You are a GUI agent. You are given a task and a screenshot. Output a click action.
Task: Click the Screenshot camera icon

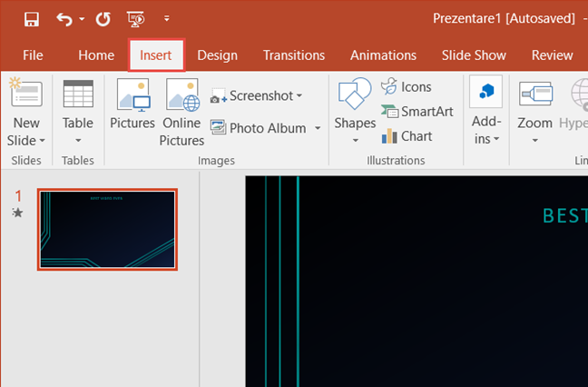[x=219, y=96]
